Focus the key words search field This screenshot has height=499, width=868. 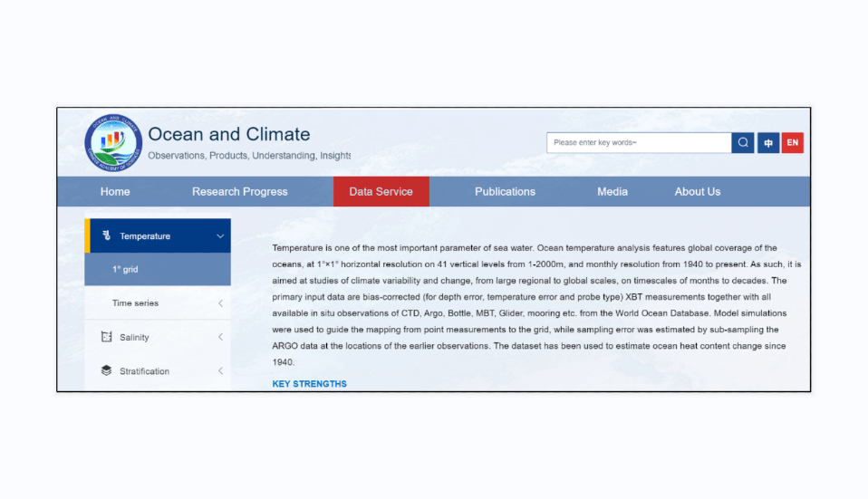[x=639, y=143]
